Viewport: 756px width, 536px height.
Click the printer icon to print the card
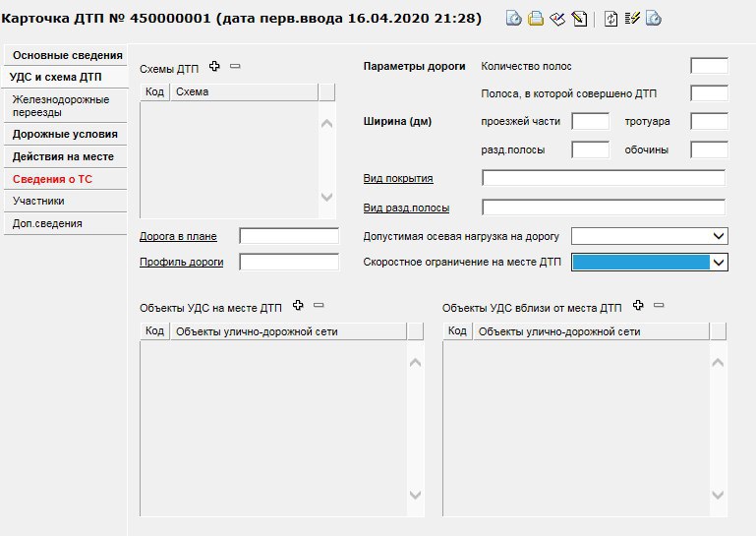point(536,19)
